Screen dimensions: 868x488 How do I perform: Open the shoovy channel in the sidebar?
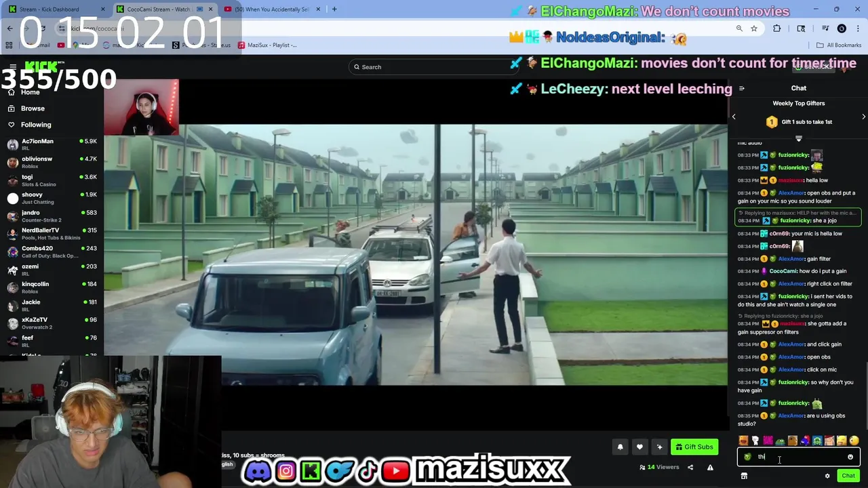coord(52,198)
